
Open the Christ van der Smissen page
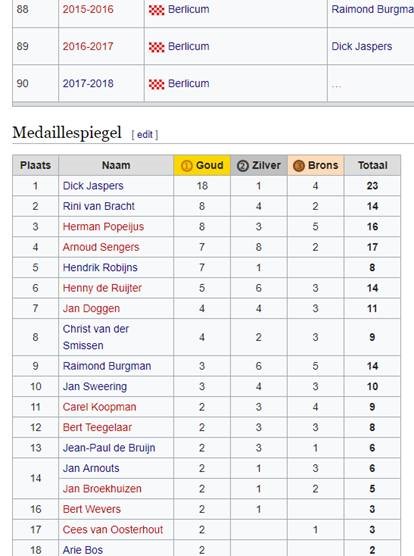(96, 337)
